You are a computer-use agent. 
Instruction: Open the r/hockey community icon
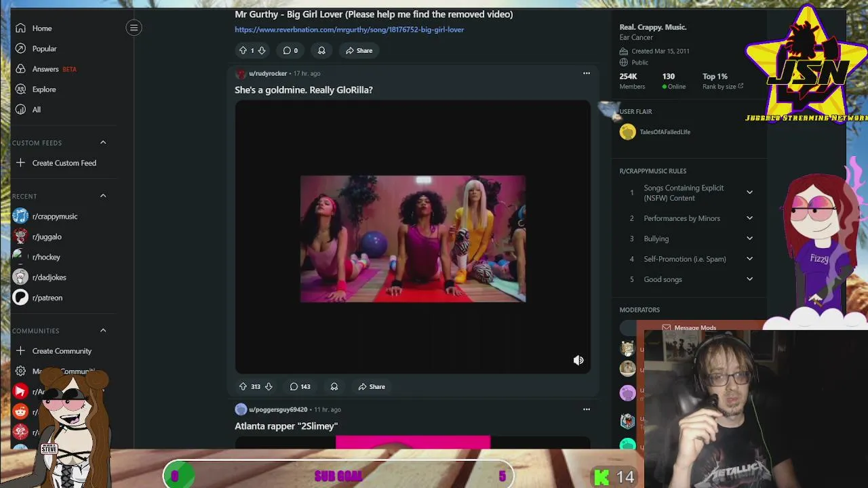coord(20,257)
